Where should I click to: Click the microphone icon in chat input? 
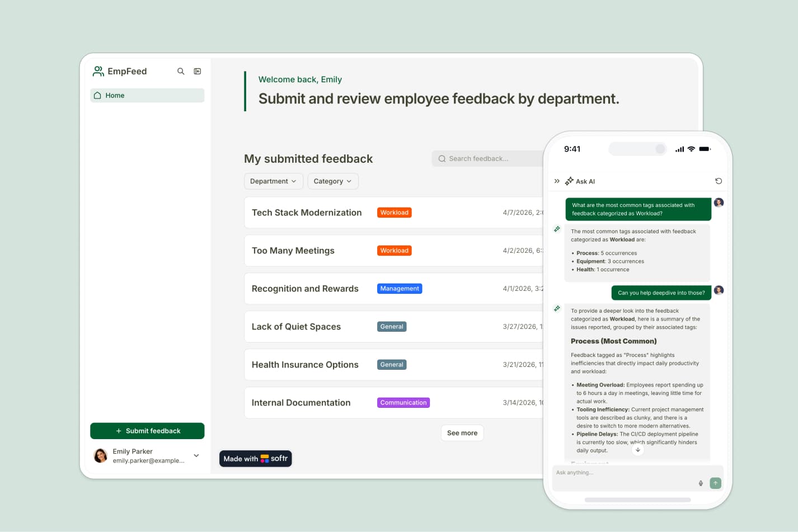701,483
